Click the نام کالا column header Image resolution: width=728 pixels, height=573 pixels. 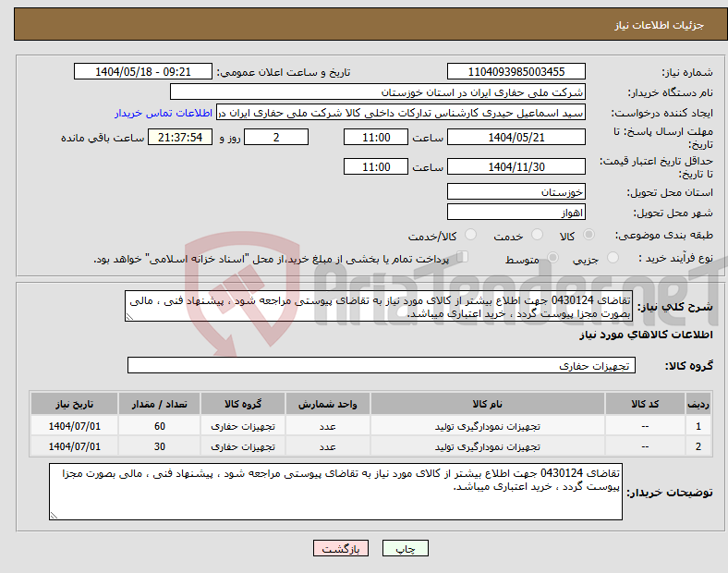[x=488, y=404]
